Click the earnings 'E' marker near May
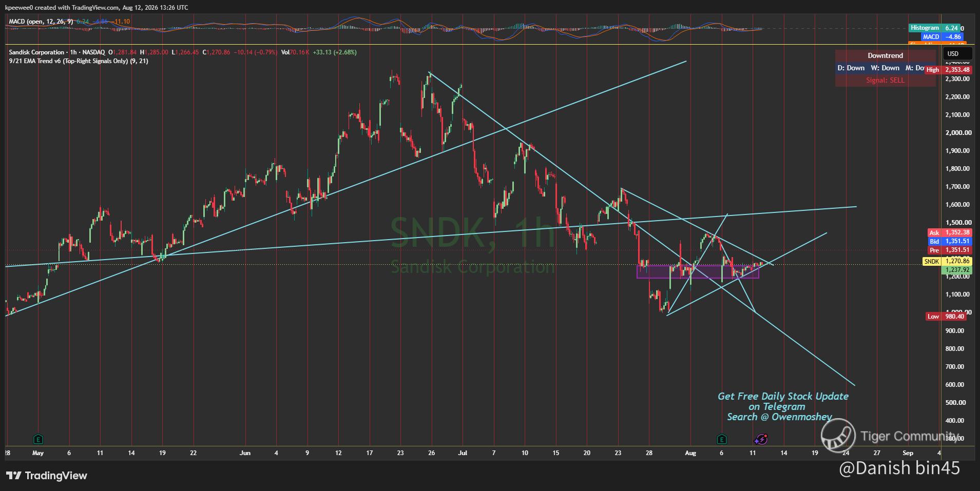This screenshot has width=980, height=491. (37, 439)
